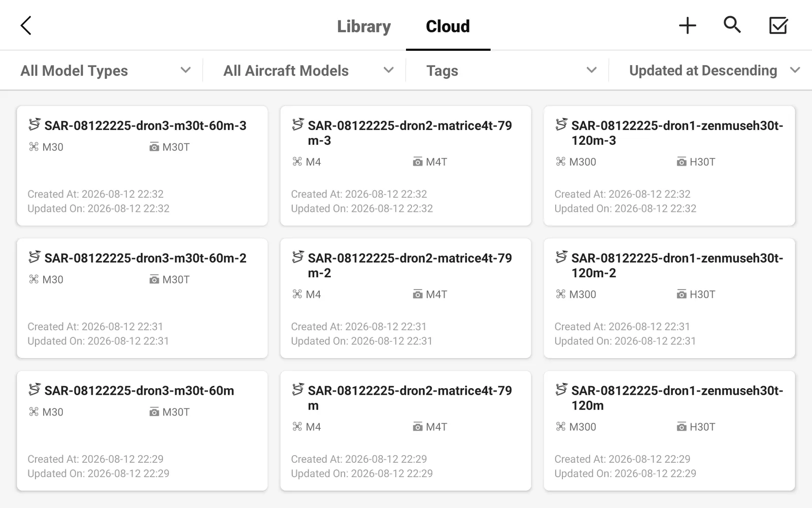
Task: Click M4T camera icon on dron2-matrice4t-79m-3 card
Action: point(418,162)
